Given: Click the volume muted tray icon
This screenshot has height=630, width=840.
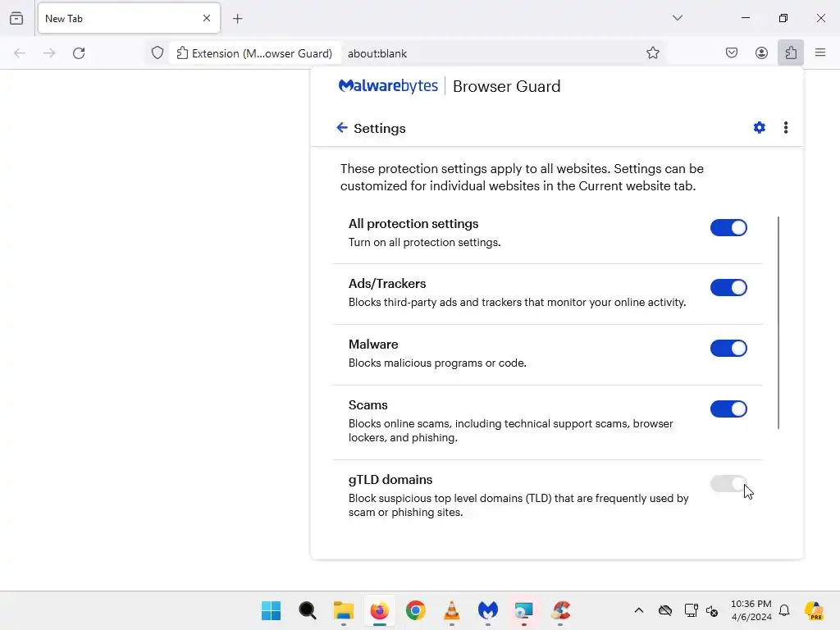Looking at the screenshot, I should [712, 610].
